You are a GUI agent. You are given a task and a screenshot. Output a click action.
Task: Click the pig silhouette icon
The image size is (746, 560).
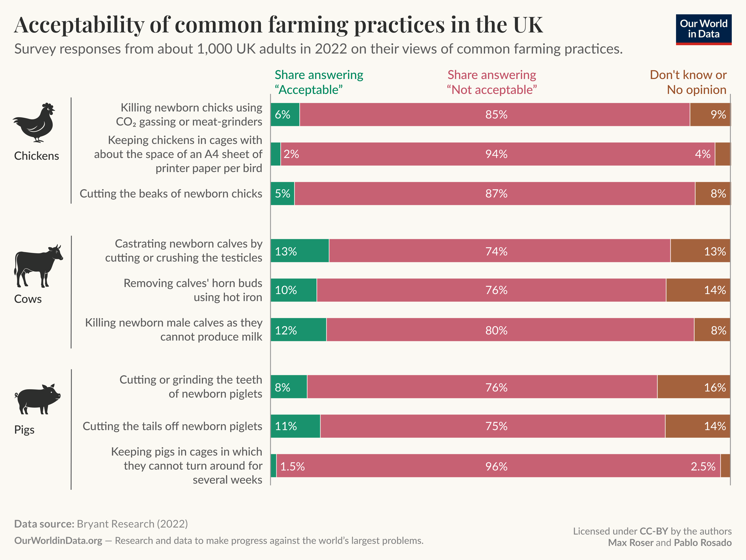38,399
